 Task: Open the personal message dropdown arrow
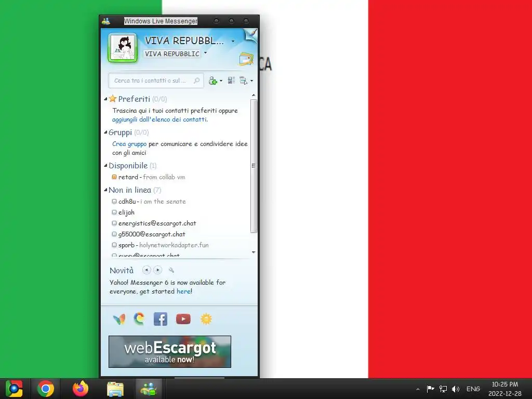pyautogui.click(x=205, y=53)
